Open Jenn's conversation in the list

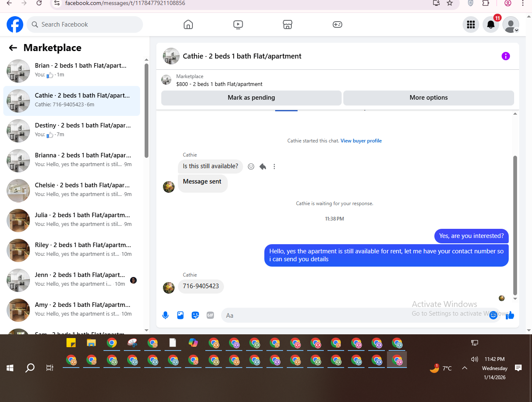coord(71,280)
